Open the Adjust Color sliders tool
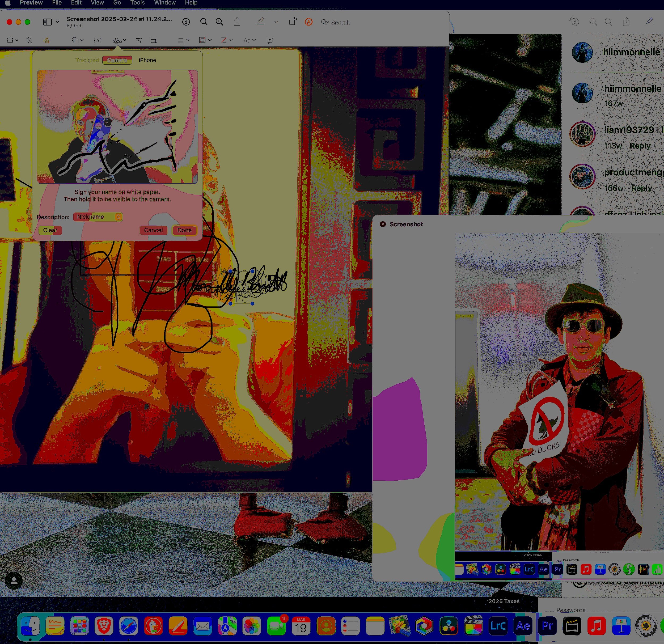This screenshot has height=644, width=664. pyautogui.click(x=139, y=40)
